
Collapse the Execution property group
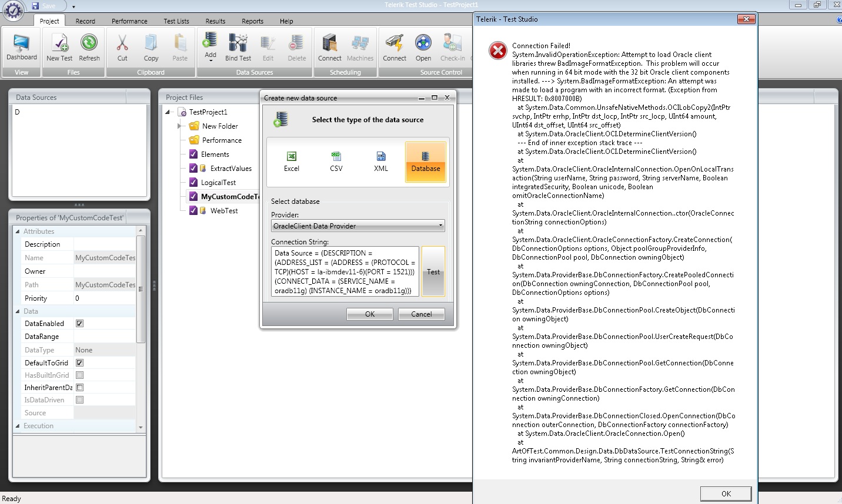(x=18, y=426)
